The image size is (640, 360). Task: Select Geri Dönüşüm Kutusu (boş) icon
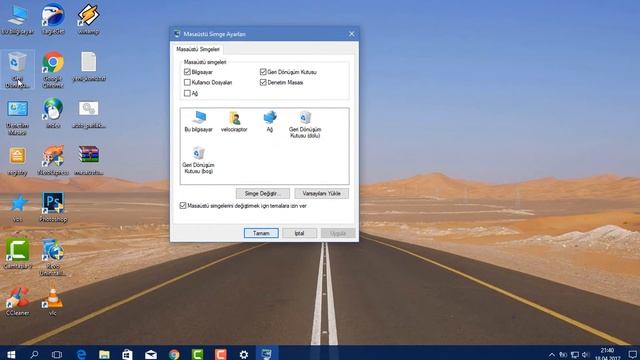coord(198,160)
